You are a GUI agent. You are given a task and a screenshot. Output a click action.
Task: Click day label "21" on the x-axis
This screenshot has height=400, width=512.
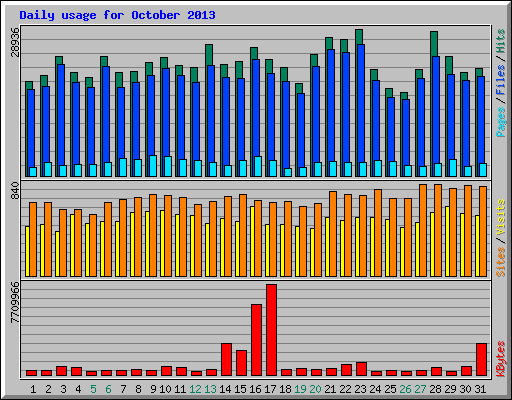click(330, 389)
